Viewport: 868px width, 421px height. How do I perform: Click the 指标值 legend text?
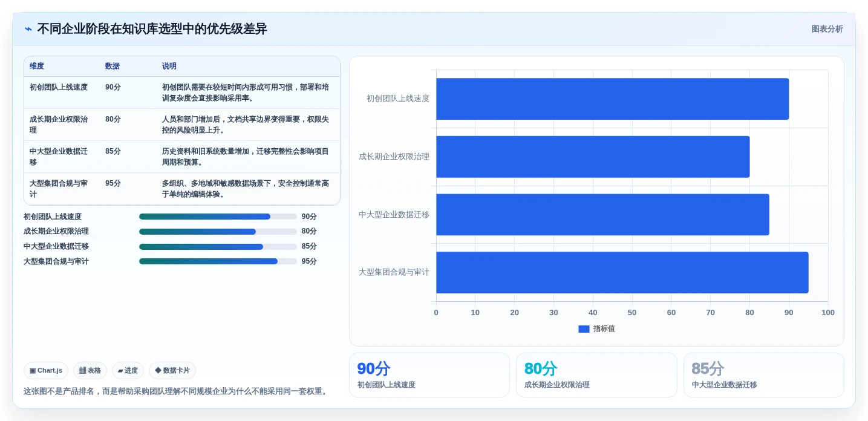pyautogui.click(x=604, y=329)
